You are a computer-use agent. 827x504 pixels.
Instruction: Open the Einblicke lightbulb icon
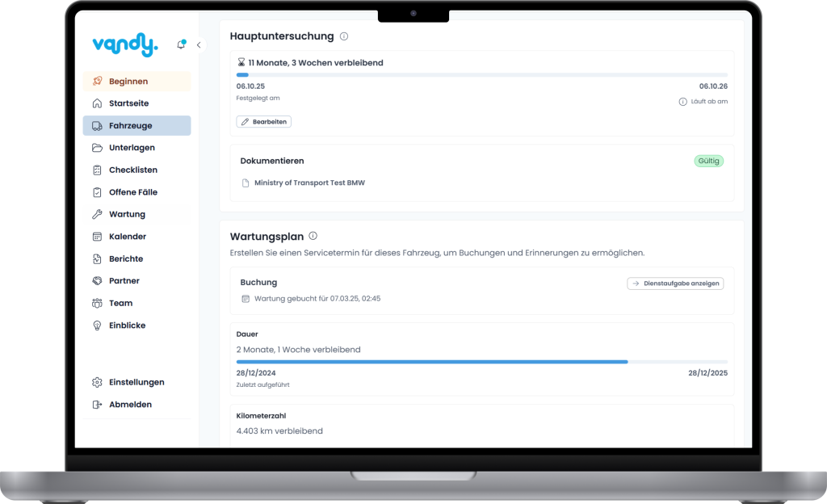coord(97,325)
